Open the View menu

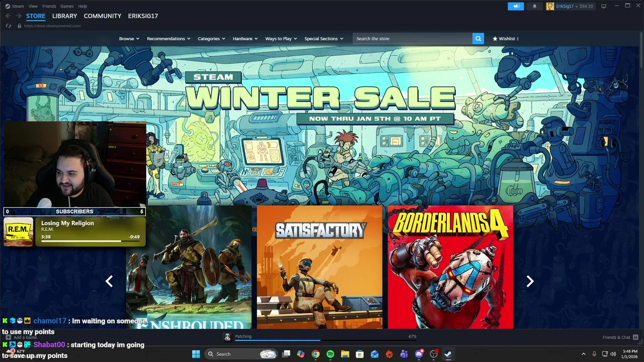[33, 6]
